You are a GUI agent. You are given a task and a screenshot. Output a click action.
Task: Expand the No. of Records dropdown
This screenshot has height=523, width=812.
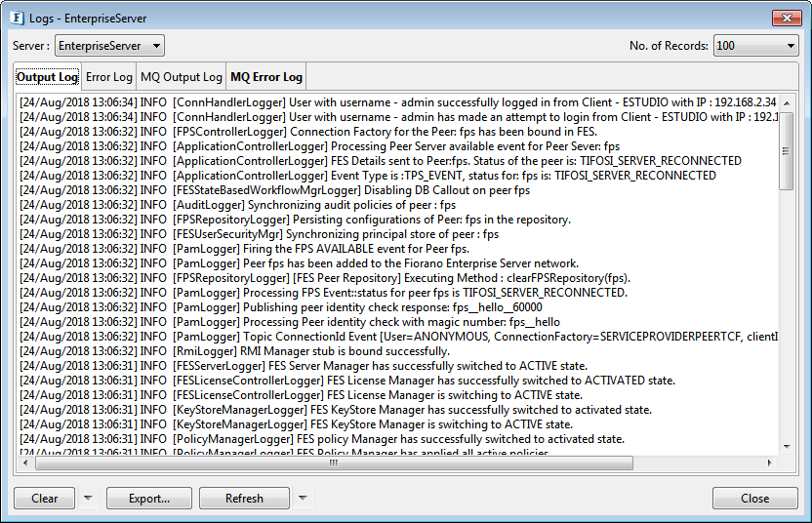756,46
